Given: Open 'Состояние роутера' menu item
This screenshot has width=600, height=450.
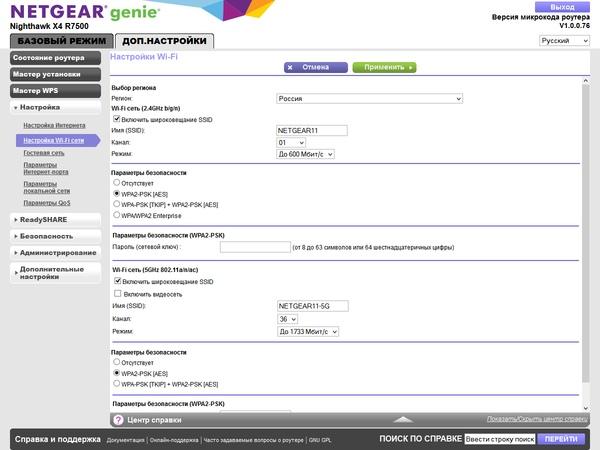Looking at the screenshot, I should click(x=55, y=58).
